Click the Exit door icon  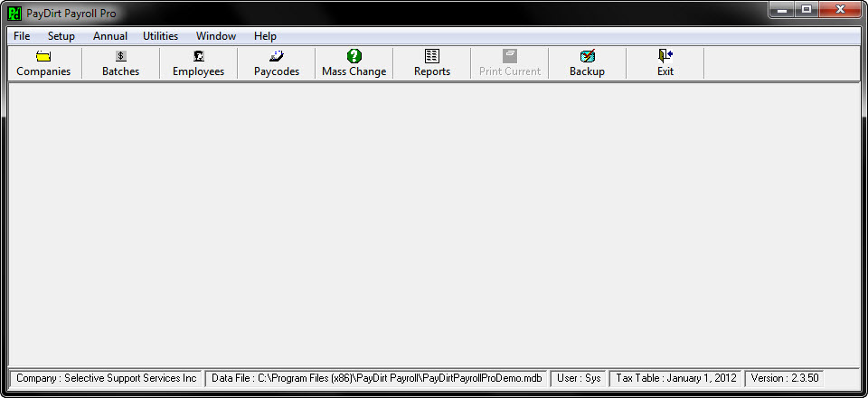pyautogui.click(x=665, y=56)
